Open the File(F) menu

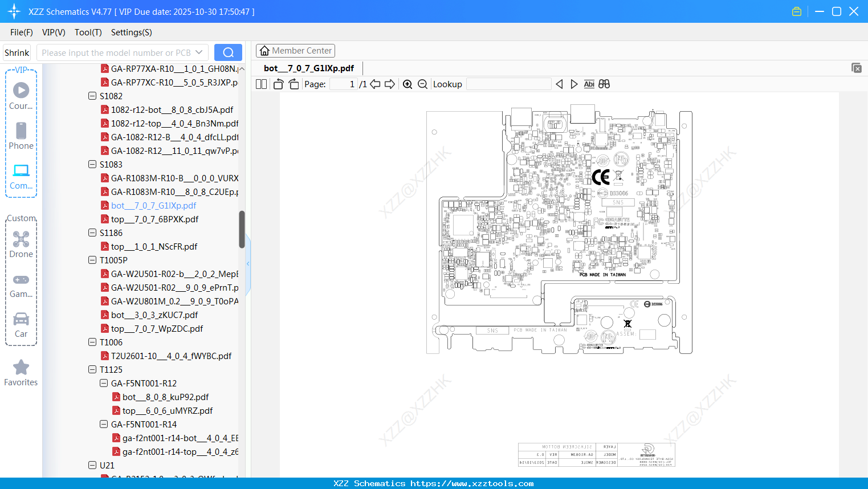pos(22,32)
